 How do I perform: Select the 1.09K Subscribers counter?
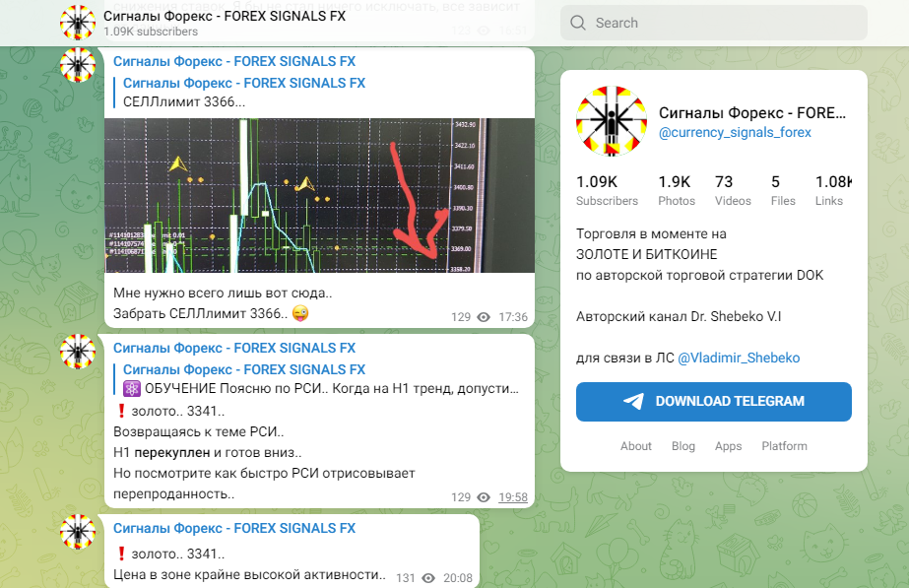(x=607, y=191)
